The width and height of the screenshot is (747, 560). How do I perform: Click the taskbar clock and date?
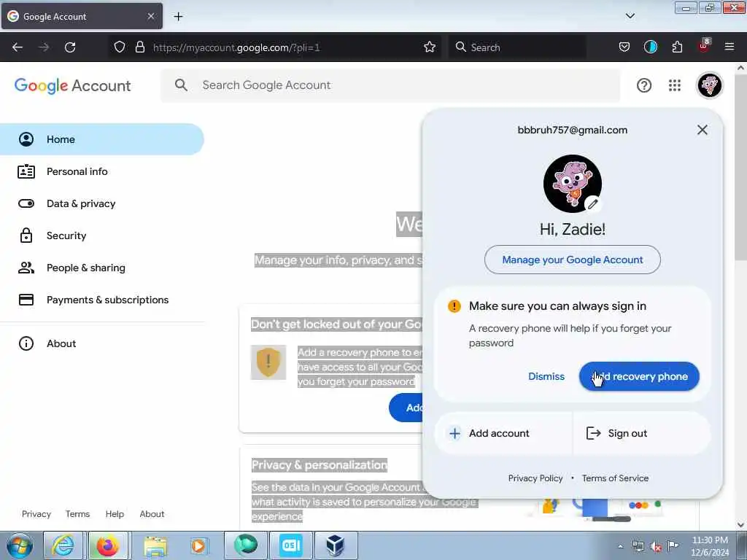tap(710, 546)
